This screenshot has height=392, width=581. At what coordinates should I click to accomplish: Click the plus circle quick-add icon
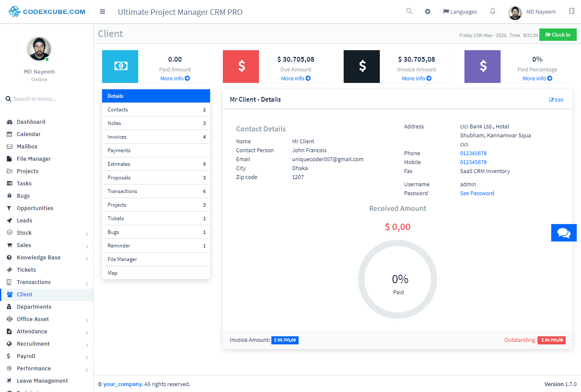click(x=427, y=11)
